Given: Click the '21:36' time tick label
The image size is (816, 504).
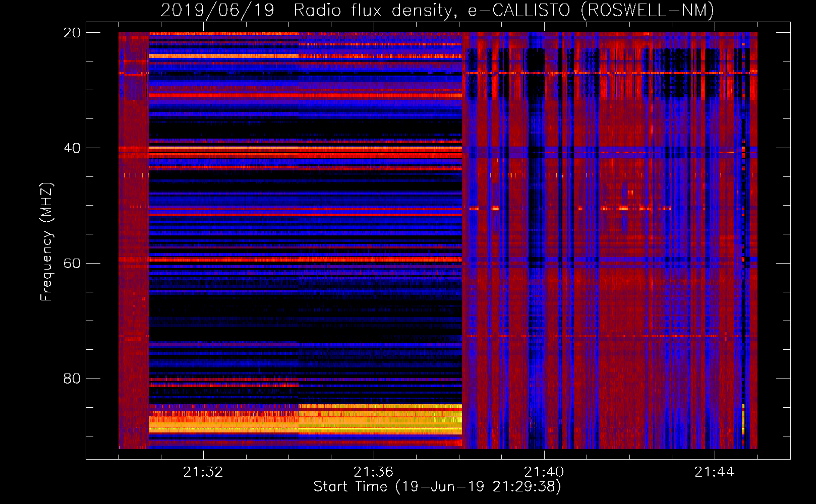Looking at the screenshot, I should [373, 472].
